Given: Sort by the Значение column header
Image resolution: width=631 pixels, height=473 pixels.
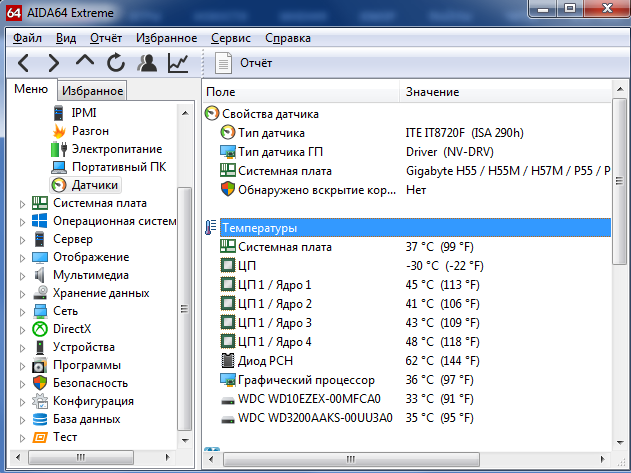Looking at the screenshot, I should (x=505, y=92).
